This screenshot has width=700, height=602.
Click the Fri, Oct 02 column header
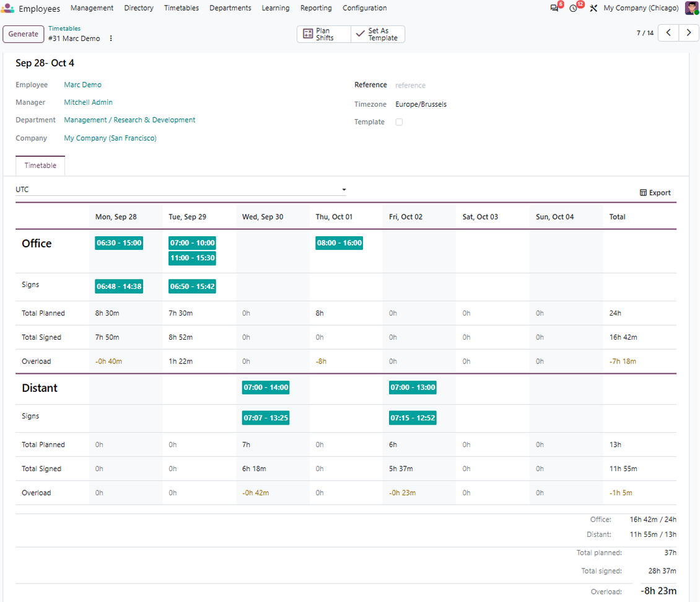click(406, 217)
